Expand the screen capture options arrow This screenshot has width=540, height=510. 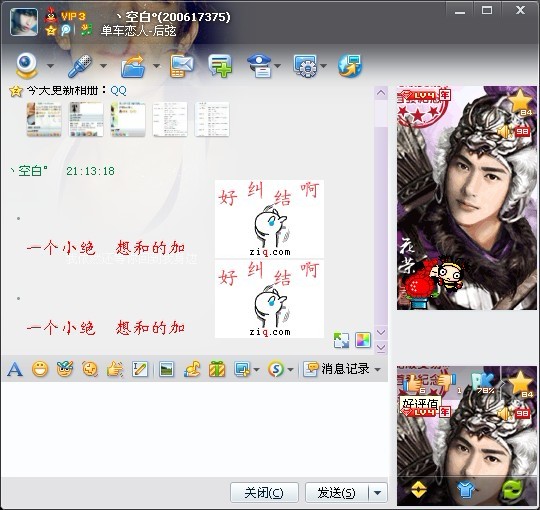pos(257,370)
